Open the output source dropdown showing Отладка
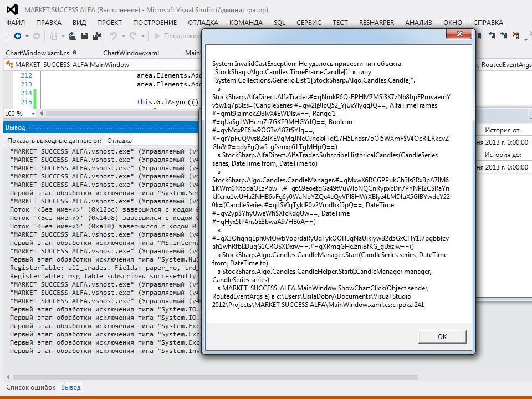 click(x=152, y=140)
